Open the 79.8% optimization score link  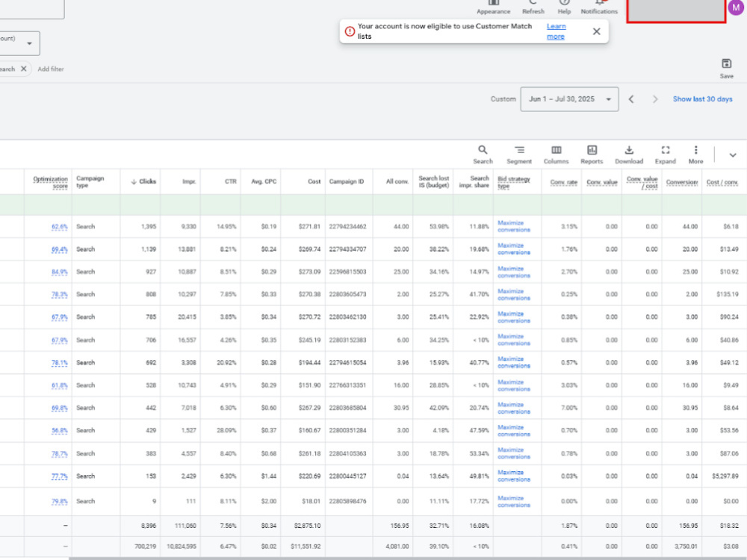tap(60, 502)
